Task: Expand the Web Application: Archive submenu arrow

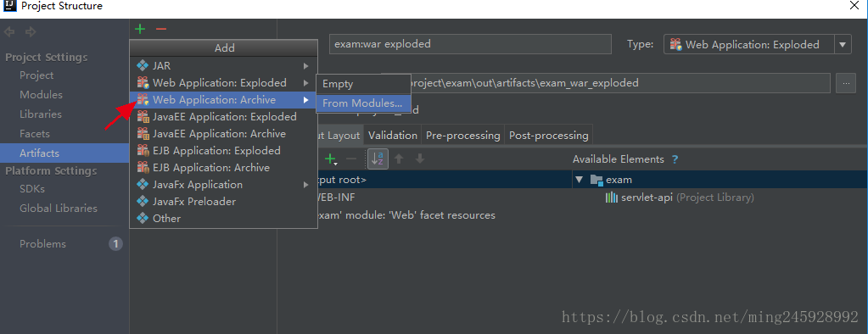Action: pos(305,100)
